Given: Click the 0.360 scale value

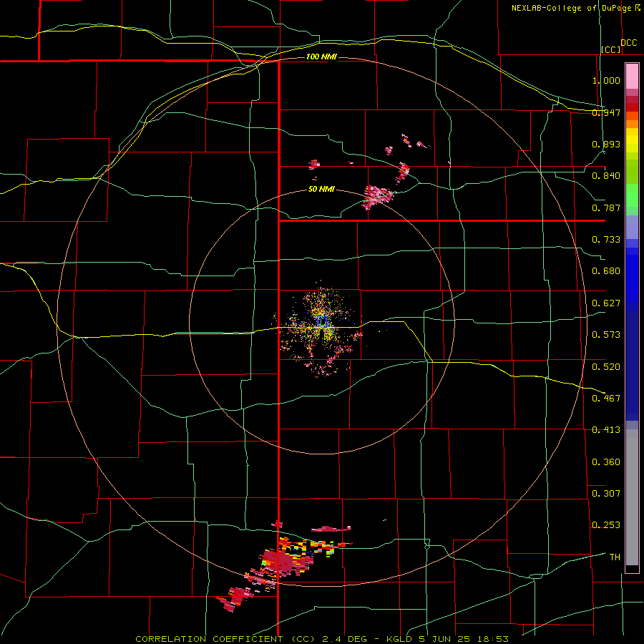Looking at the screenshot, I should pos(606,462).
